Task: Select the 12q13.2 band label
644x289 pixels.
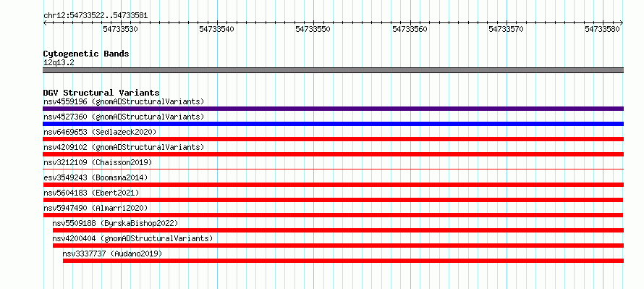Action: point(59,63)
